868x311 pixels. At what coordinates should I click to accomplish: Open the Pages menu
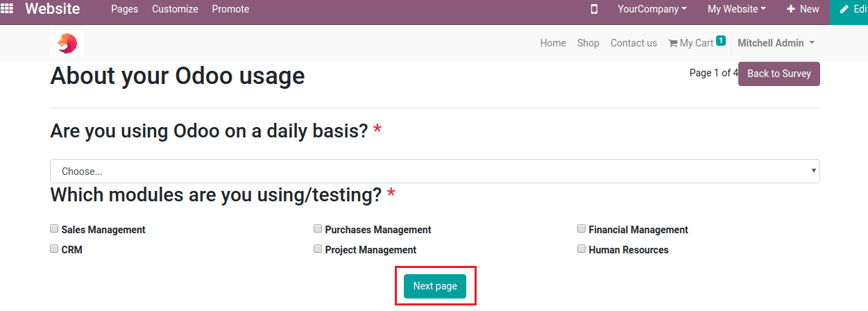(124, 9)
